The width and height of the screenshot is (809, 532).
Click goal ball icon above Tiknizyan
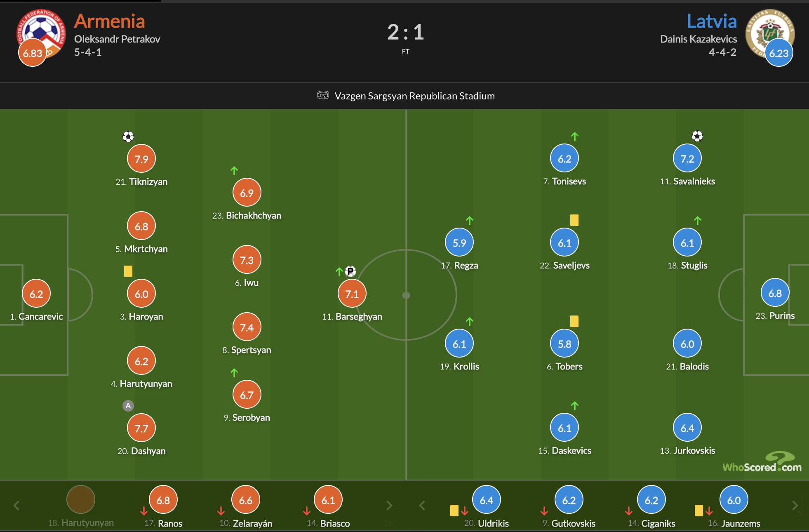pos(128,137)
